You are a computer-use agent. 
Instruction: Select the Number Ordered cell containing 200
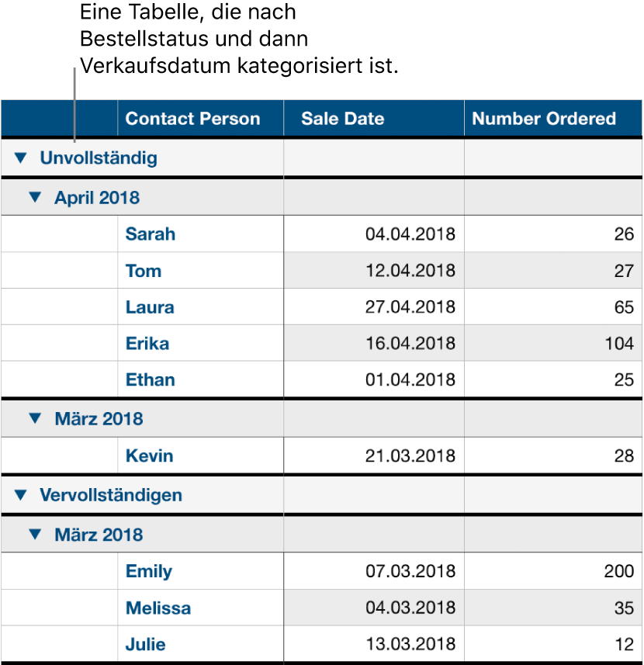[552, 571]
